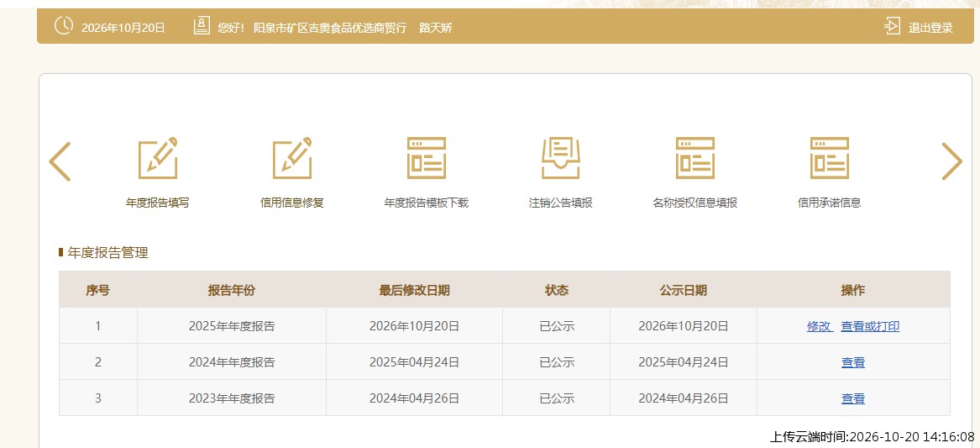
Task: Open 信用信息修复 pencil icon
Action: coord(292,158)
